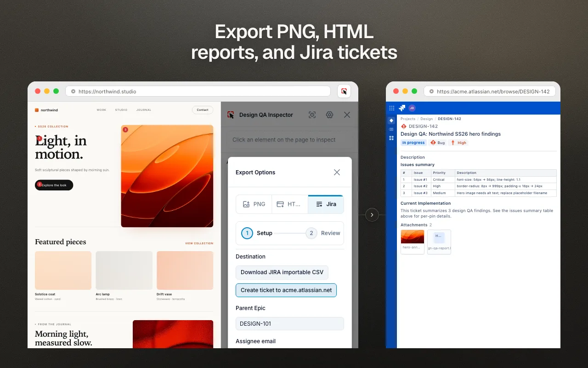Image resolution: width=588 pixels, height=368 pixels.
Task: Close the Export Options dialog
Action: [337, 172]
